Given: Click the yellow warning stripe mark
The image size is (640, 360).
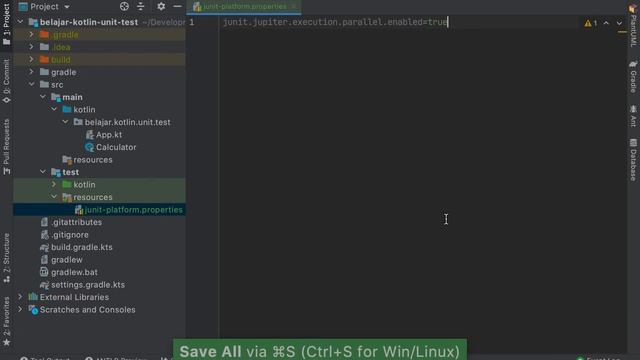Looking at the screenshot, I should [x=622, y=32].
